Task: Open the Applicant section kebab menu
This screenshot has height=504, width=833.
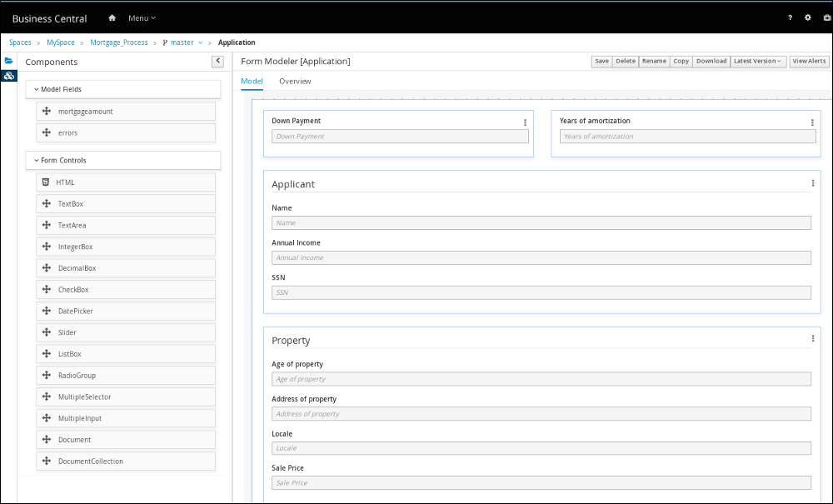Action: coord(812,183)
